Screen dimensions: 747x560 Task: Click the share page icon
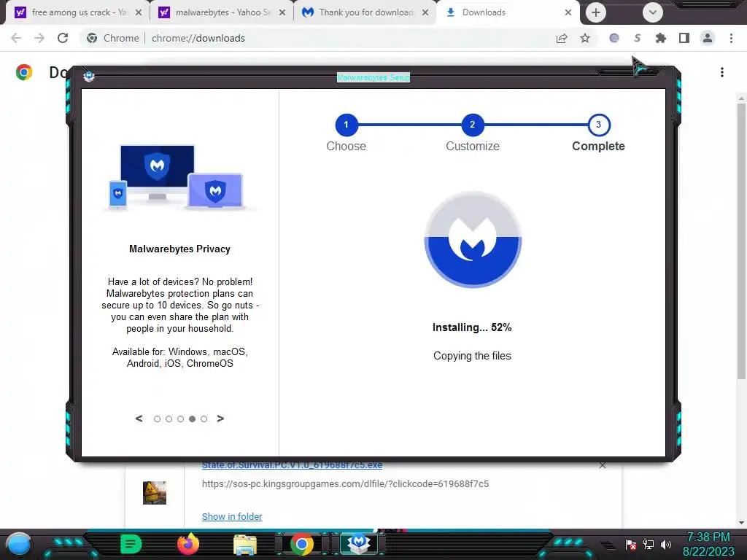click(x=562, y=38)
